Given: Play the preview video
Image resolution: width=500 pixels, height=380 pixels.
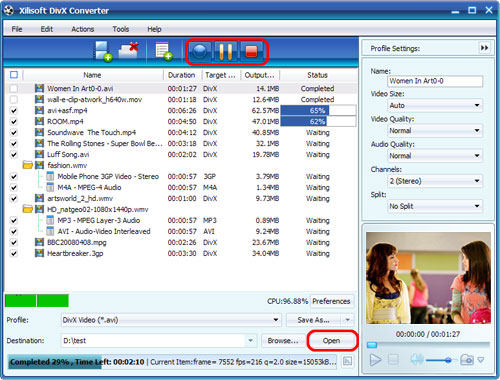Looking at the screenshot, I should (x=375, y=360).
